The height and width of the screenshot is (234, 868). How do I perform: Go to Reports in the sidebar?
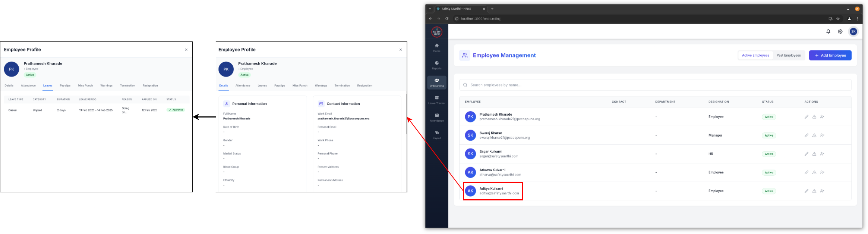436,65
